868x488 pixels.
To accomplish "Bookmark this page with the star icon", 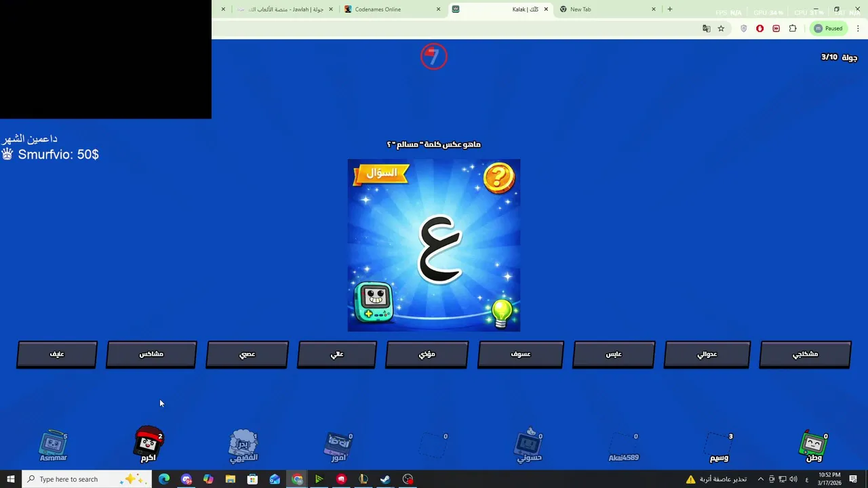I will tap(721, 28).
